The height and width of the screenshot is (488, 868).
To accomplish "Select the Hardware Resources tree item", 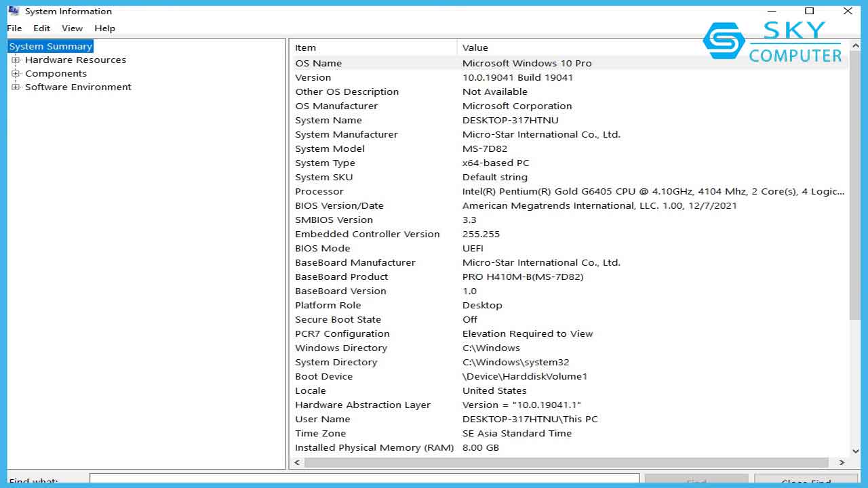I will pyautogui.click(x=75, y=60).
